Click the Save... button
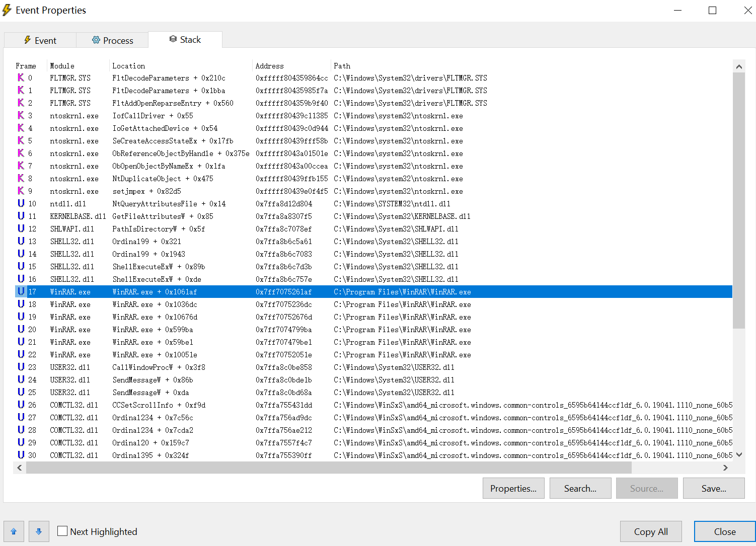The width and height of the screenshot is (756, 546). (x=713, y=488)
